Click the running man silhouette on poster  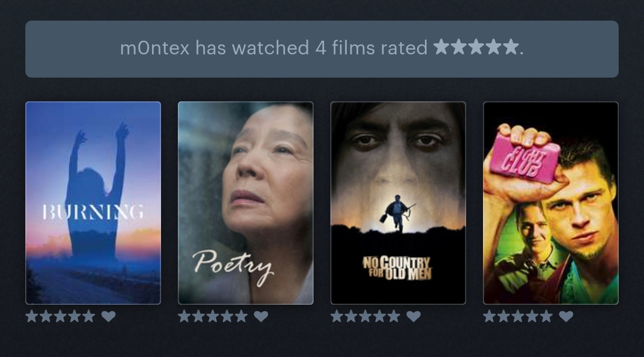click(x=397, y=213)
